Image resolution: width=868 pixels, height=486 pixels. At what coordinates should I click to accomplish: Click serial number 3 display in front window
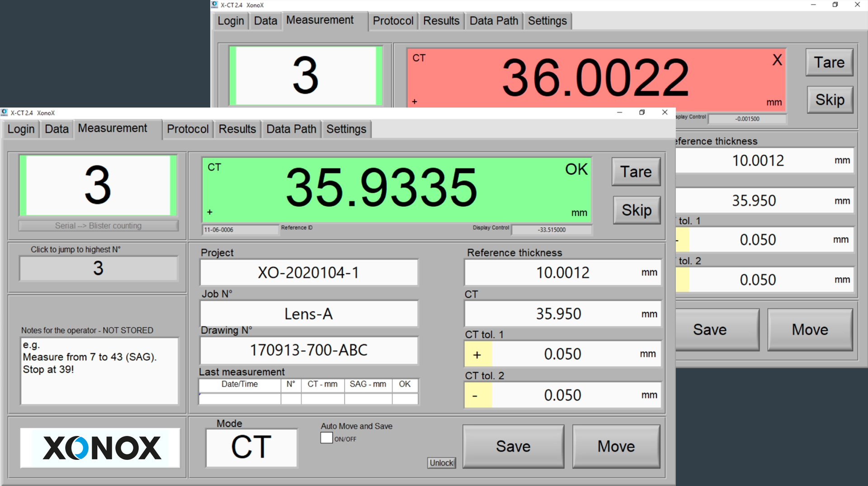click(x=98, y=185)
